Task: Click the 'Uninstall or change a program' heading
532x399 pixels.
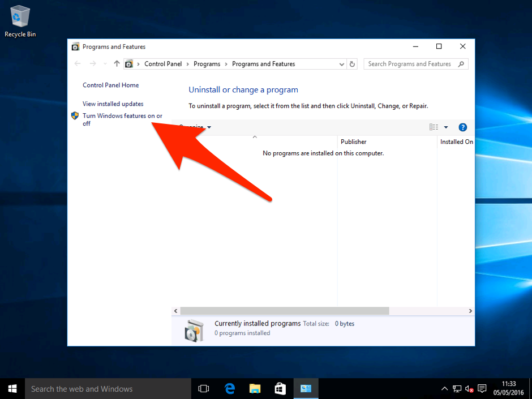Action: coord(243,90)
